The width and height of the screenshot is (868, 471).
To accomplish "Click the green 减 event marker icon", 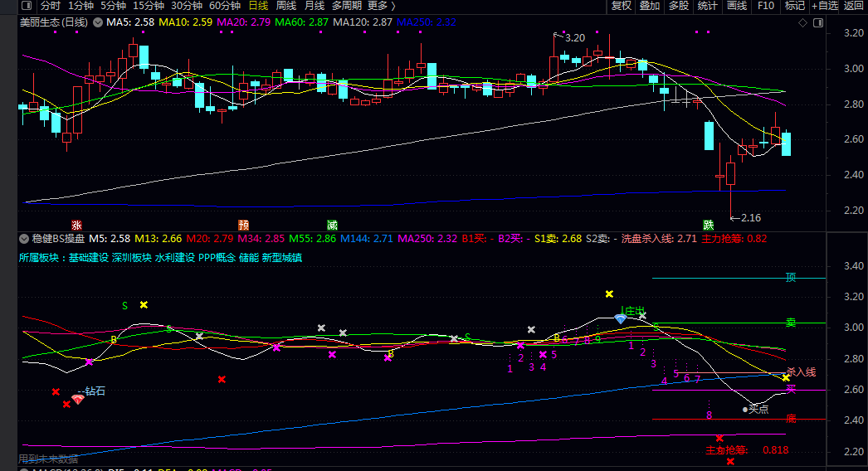I will [x=332, y=225].
